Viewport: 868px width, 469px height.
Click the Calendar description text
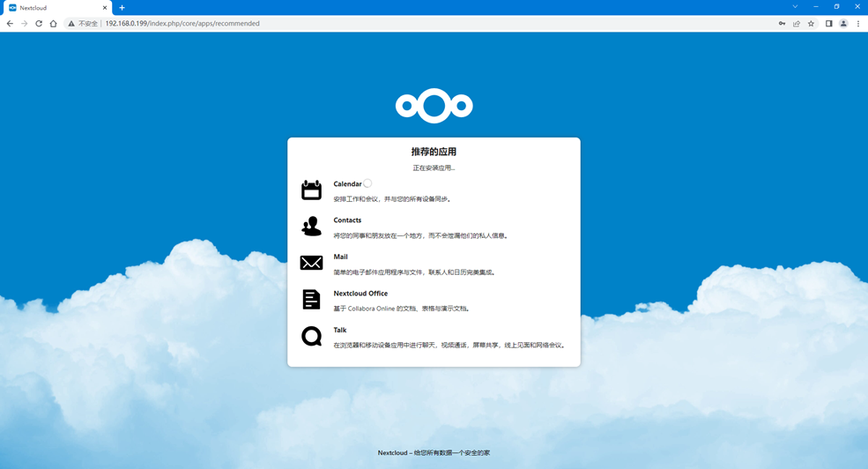392,198
